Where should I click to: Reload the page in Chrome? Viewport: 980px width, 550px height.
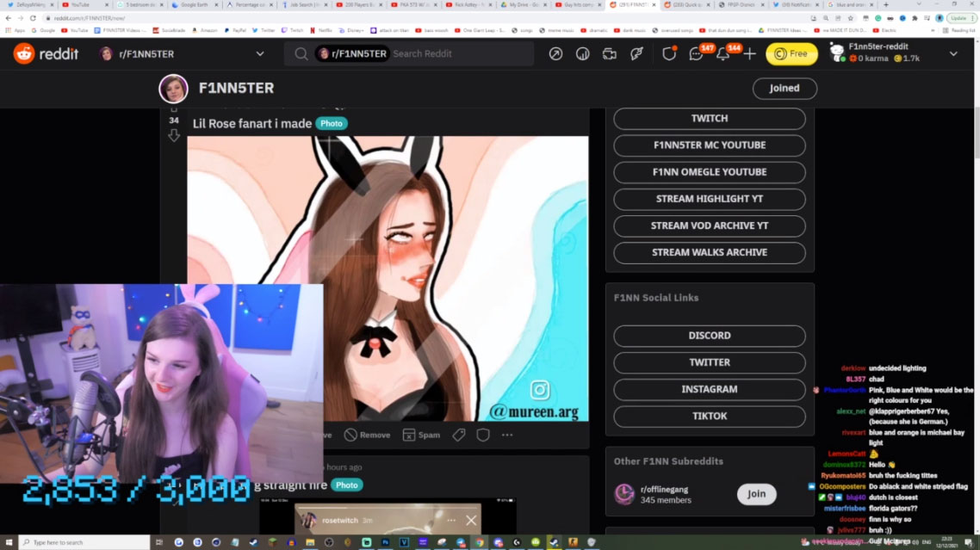coord(33,18)
